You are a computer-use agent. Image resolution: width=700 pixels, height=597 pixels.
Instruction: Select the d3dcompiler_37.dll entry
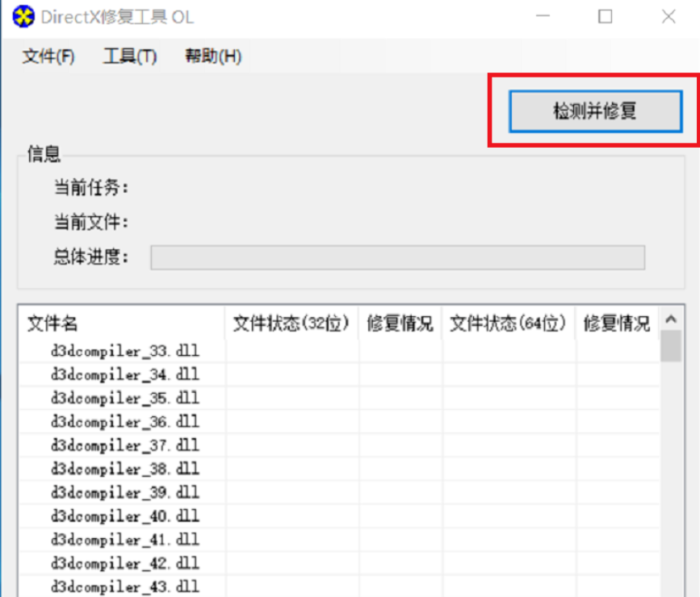click(x=124, y=445)
